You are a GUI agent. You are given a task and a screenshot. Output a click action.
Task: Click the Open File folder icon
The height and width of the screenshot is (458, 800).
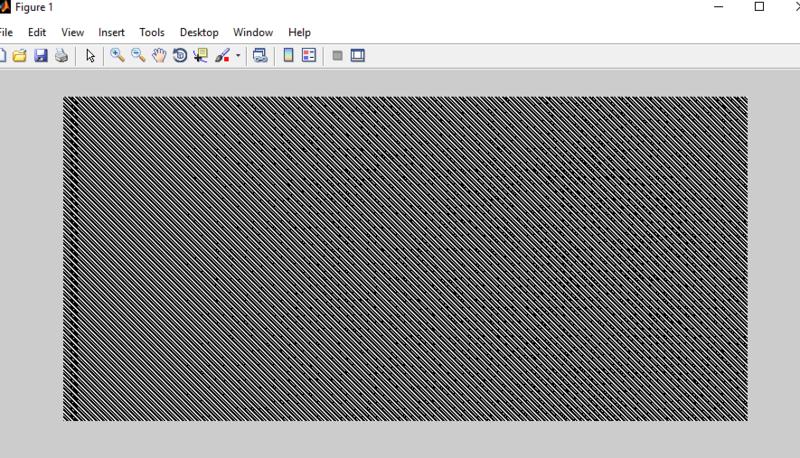pyautogui.click(x=20, y=56)
